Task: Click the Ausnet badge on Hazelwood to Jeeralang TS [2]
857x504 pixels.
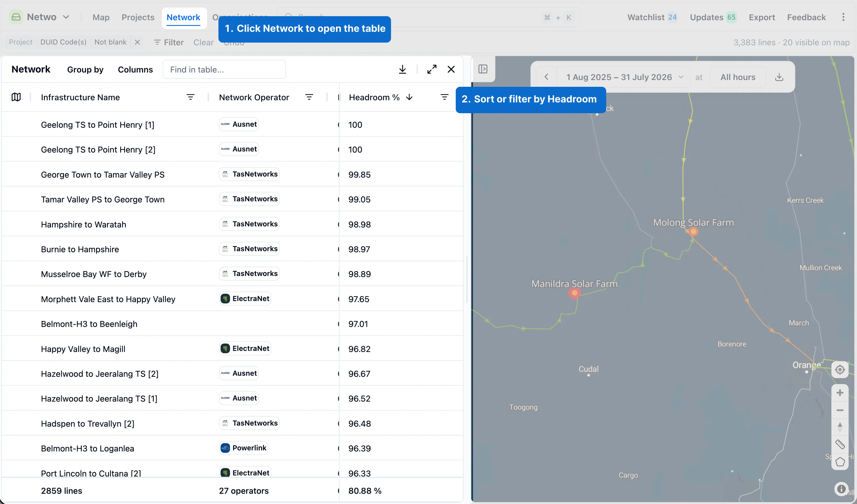Action: pos(239,373)
